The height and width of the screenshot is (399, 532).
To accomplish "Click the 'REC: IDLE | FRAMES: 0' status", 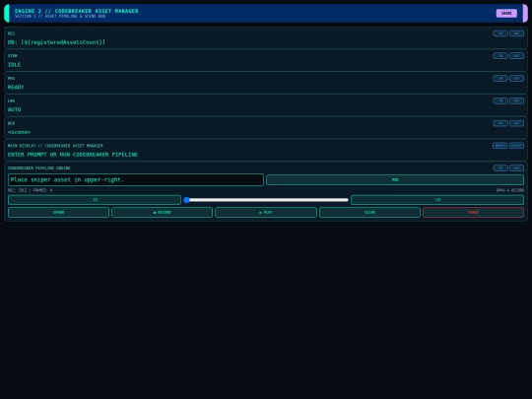I will (31, 190).
